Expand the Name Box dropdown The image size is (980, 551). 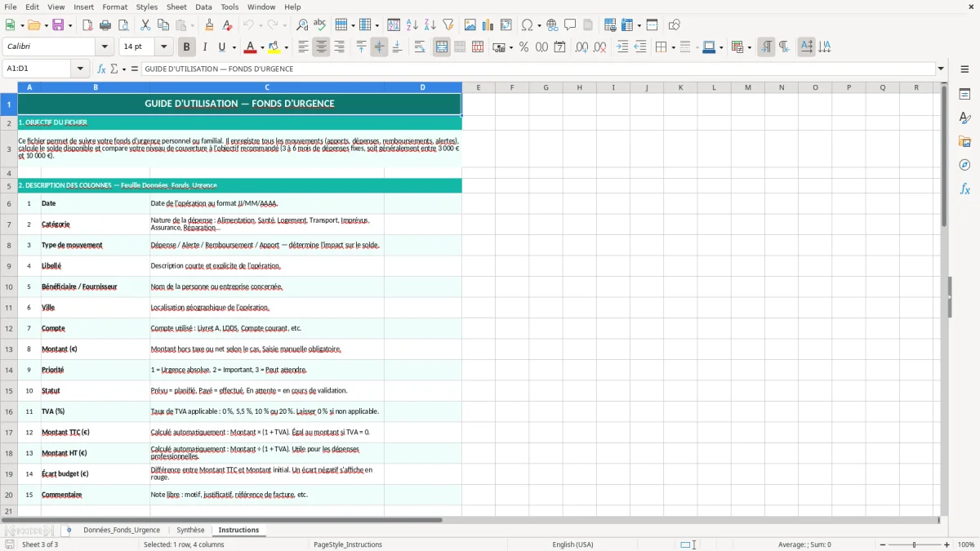tap(81, 69)
